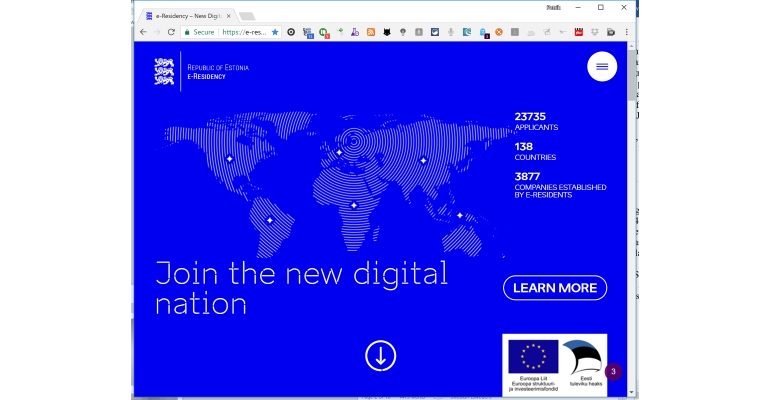
Task: Open a new tab with the new-tab button
Action: 247,17
